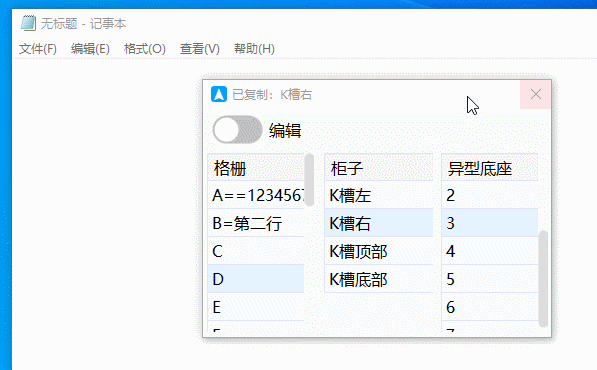The height and width of the screenshot is (370, 597).
Task: Click the 异型底座 column header
Action: [490, 167]
